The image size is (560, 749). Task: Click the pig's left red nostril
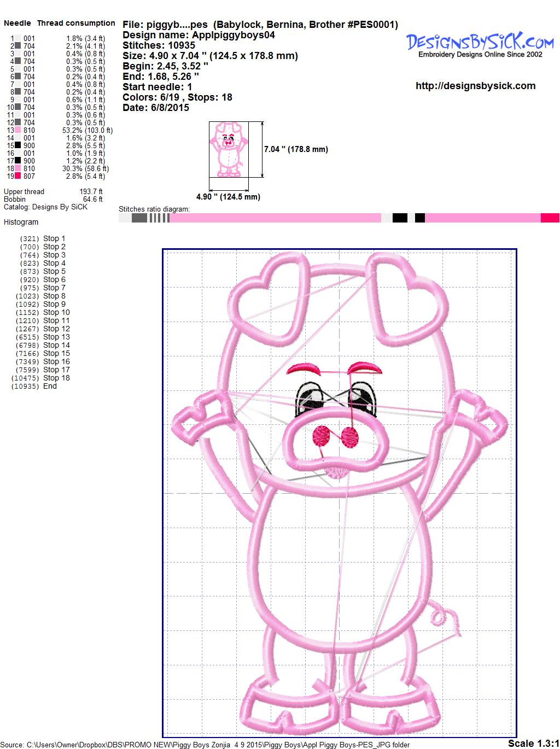(x=322, y=435)
